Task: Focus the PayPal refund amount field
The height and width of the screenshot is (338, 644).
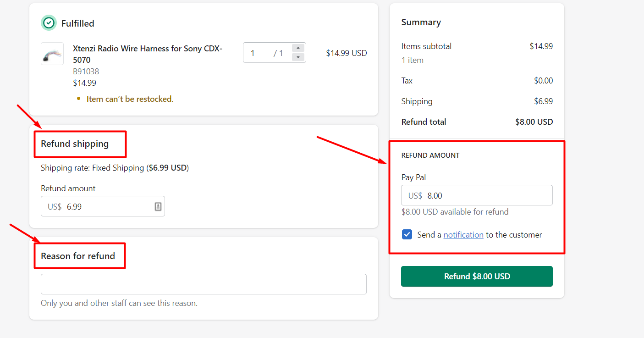Action: [486, 195]
